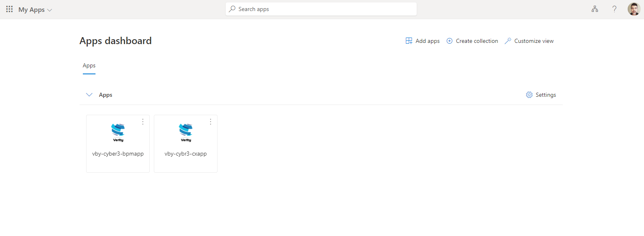
Task: Open the help question mark icon
Action: [x=614, y=9]
